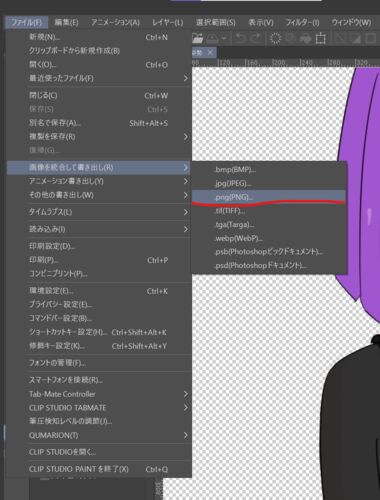The width and height of the screenshot is (380, 500).
Task: Open the 編集(E) menu
Action: tap(66, 22)
